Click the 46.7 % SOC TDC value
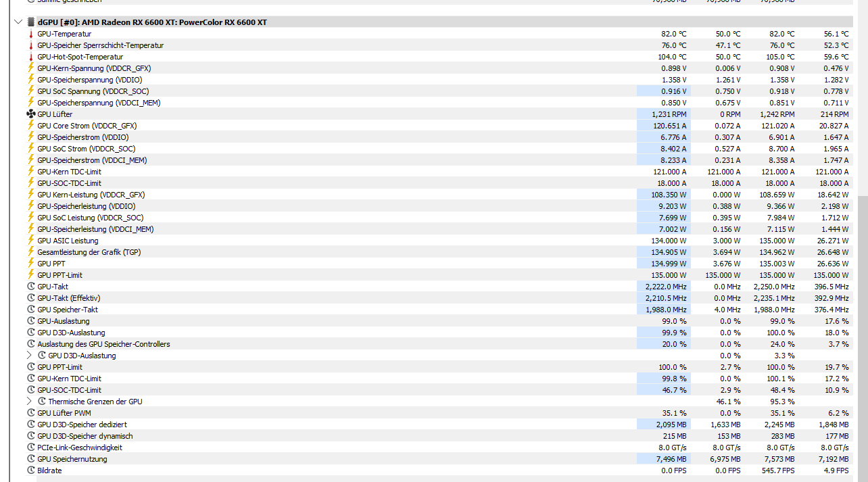This screenshot has height=482, width=868. coord(675,390)
